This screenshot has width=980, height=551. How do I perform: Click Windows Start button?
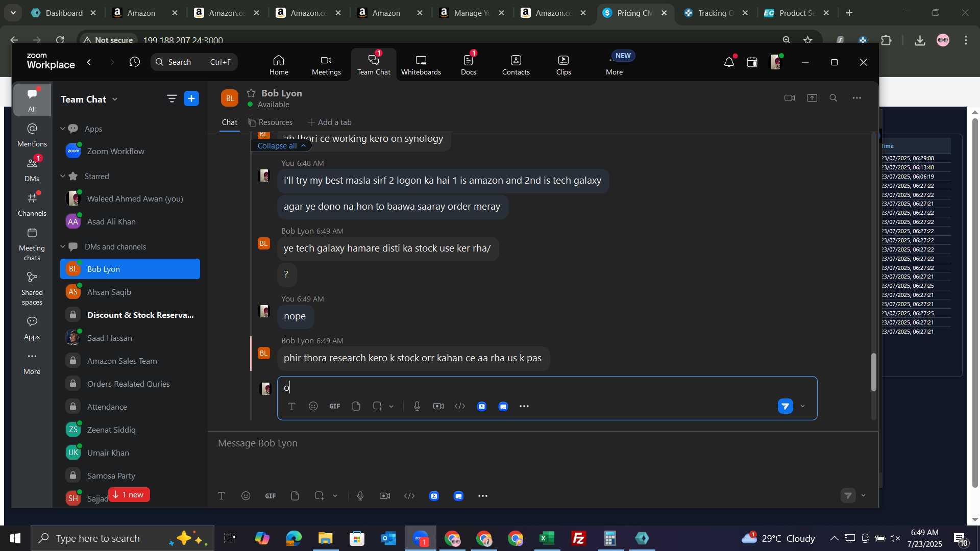(15, 538)
